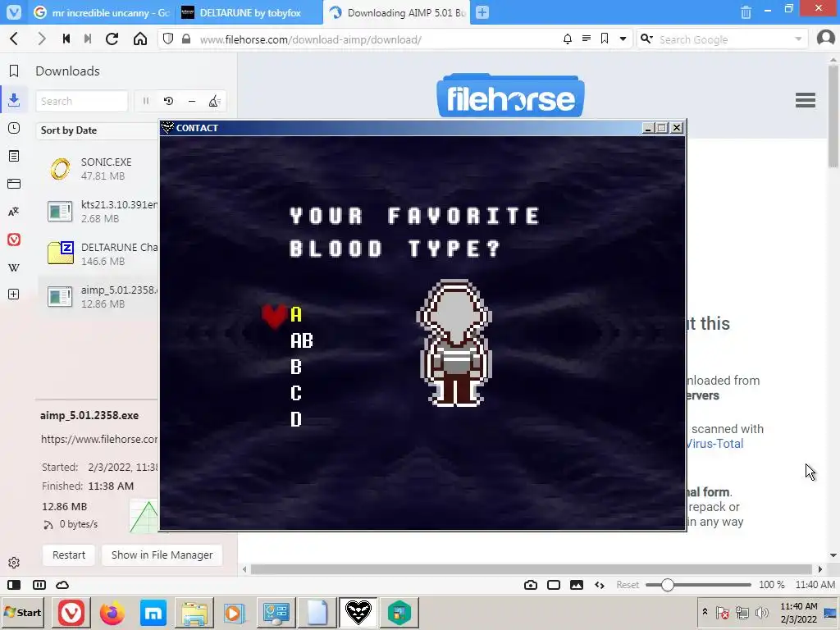Reload the current page
This screenshot has height=630, width=840.
pyautogui.click(x=112, y=39)
